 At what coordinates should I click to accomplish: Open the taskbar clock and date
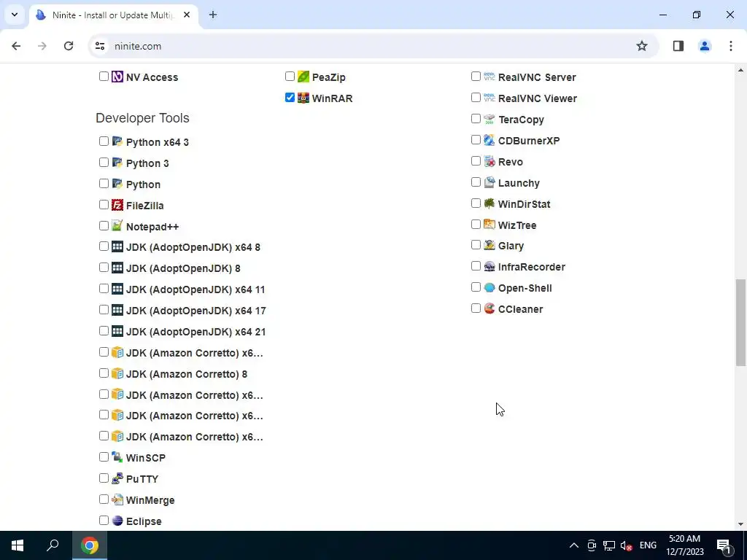click(684, 545)
